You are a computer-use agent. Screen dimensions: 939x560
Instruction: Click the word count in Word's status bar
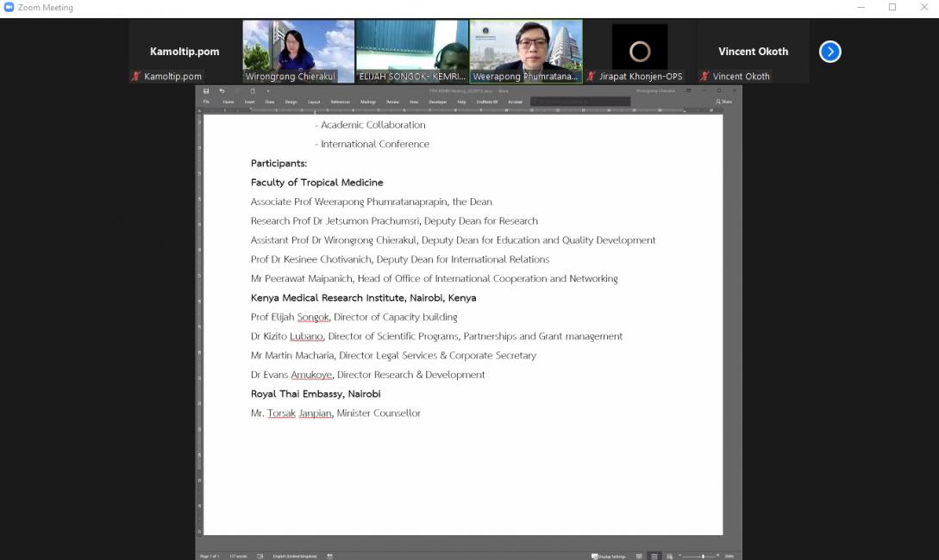tap(238, 557)
